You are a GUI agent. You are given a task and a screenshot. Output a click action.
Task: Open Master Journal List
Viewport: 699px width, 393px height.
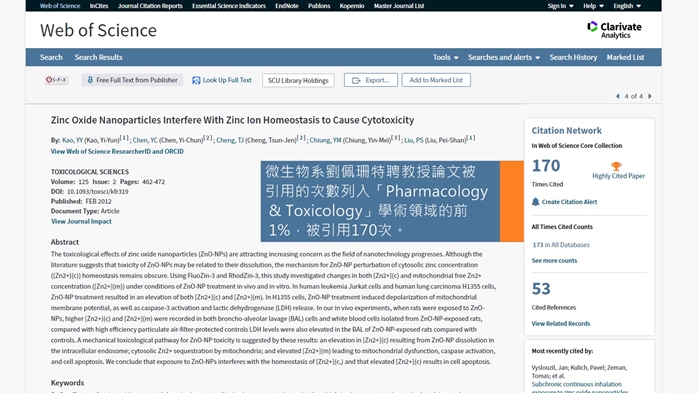399,6
